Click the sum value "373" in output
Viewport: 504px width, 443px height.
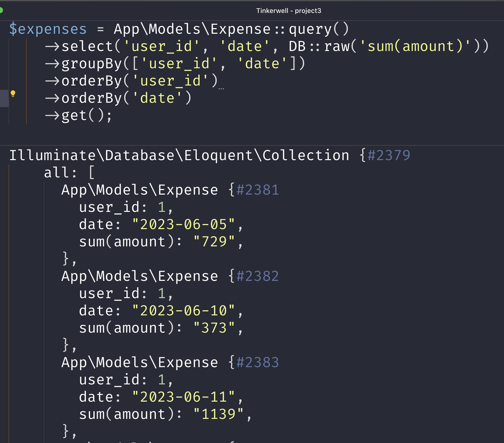[214, 328]
